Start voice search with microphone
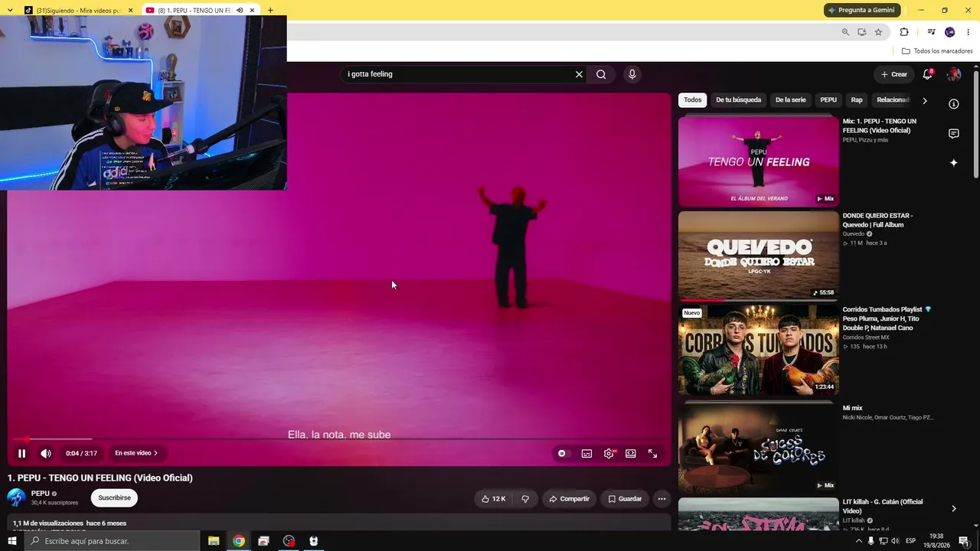The image size is (980, 551). point(632,74)
